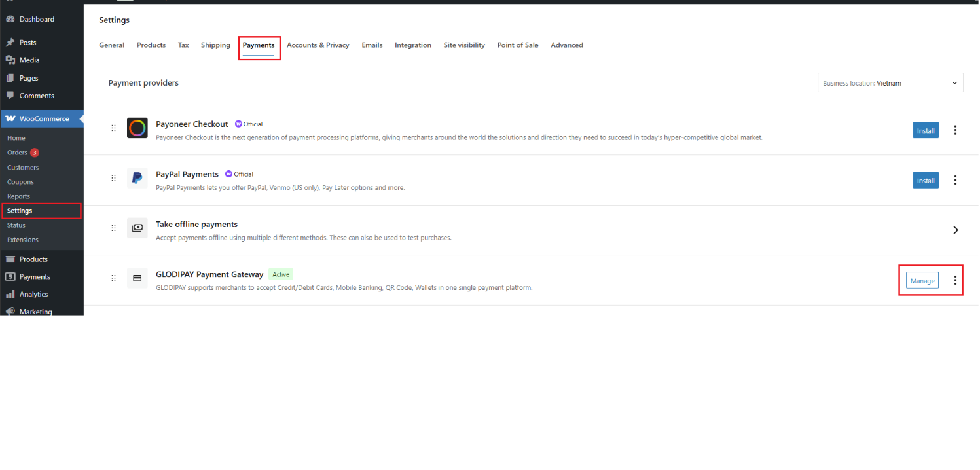Image resolution: width=980 pixels, height=470 pixels.
Task: Click the Payoneer Checkout title text
Action: click(x=192, y=124)
